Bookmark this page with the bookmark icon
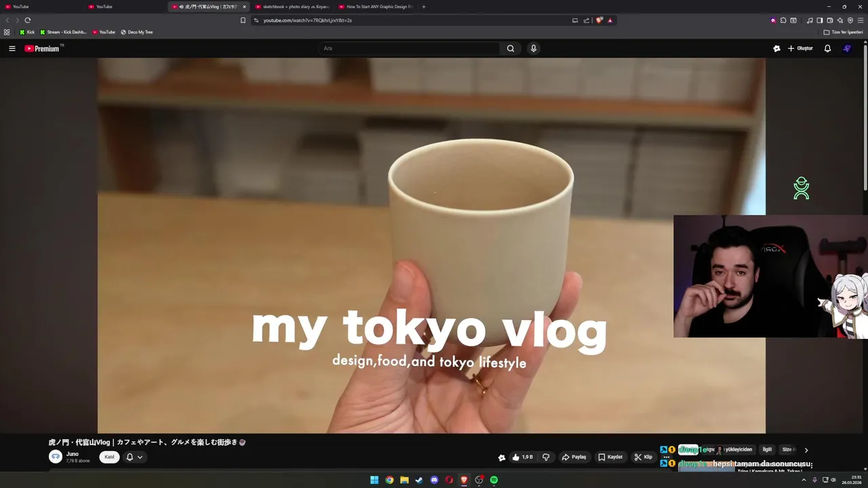The width and height of the screenshot is (868, 488). pyautogui.click(x=243, y=20)
